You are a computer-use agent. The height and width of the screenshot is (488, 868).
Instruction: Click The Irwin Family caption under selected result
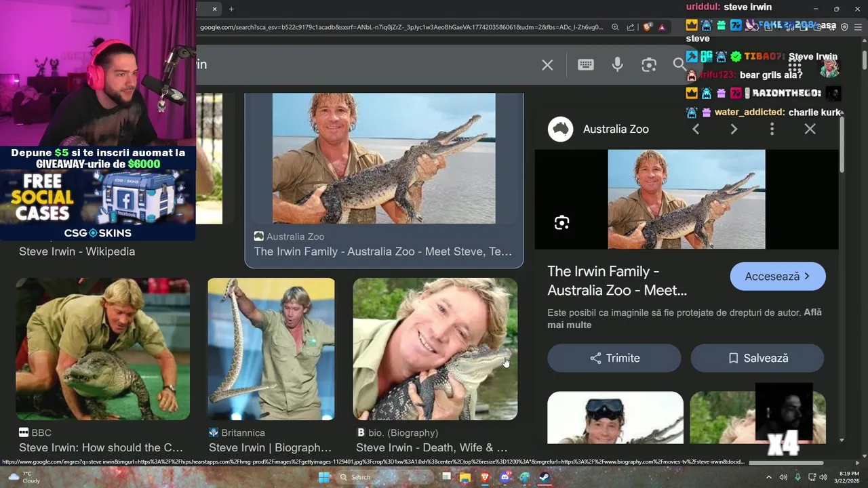tap(383, 251)
